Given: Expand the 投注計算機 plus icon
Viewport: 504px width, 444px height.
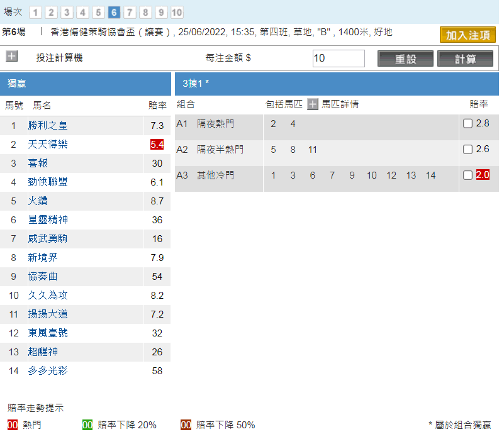Looking at the screenshot, I should [11, 57].
